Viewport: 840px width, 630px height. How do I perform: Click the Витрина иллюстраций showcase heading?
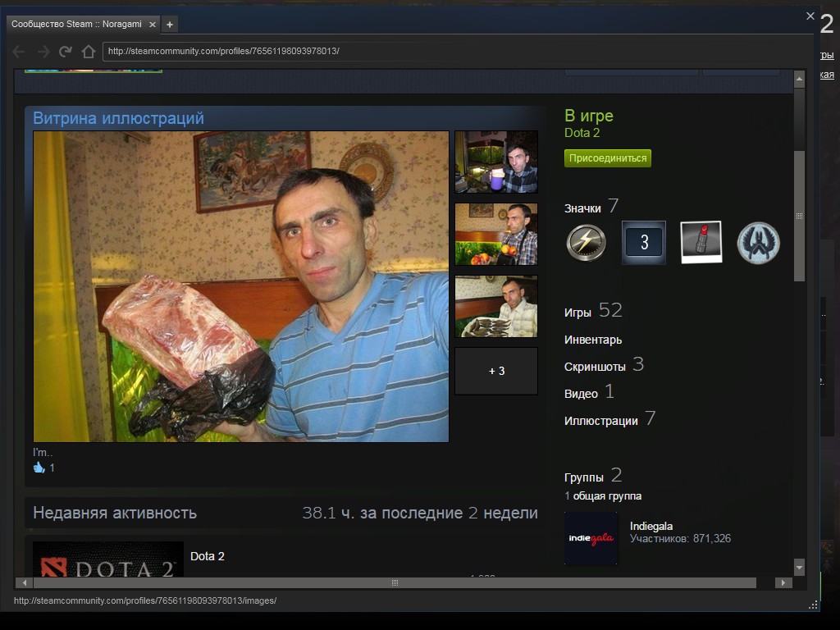point(118,118)
